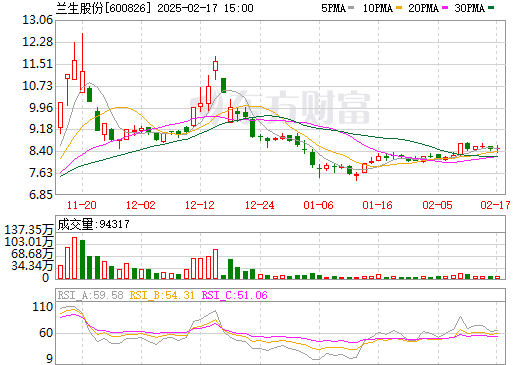Click the 12-12 date axis label
Image resolution: width=520 pixels, height=365 pixels.
200,205
